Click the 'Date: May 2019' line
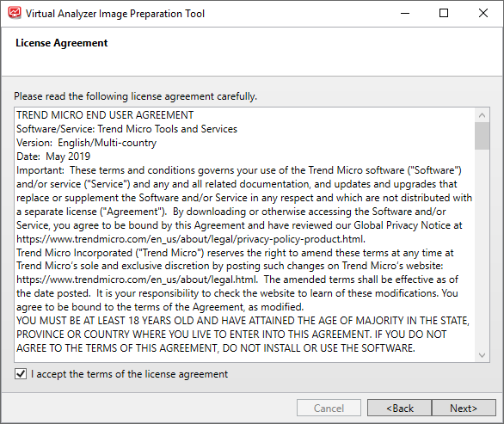Viewport: 504px width, 424px height. tap(53, 157)
